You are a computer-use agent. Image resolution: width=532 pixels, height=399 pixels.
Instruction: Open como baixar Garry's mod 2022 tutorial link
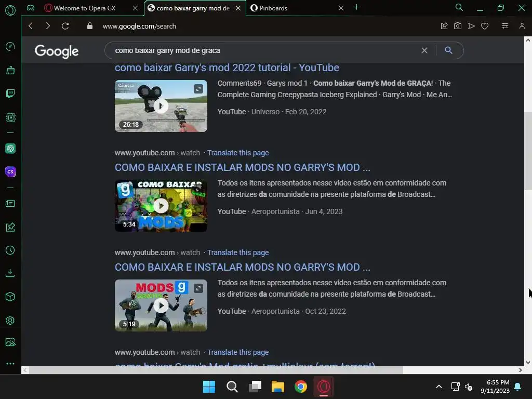click(x=227, y=68)
